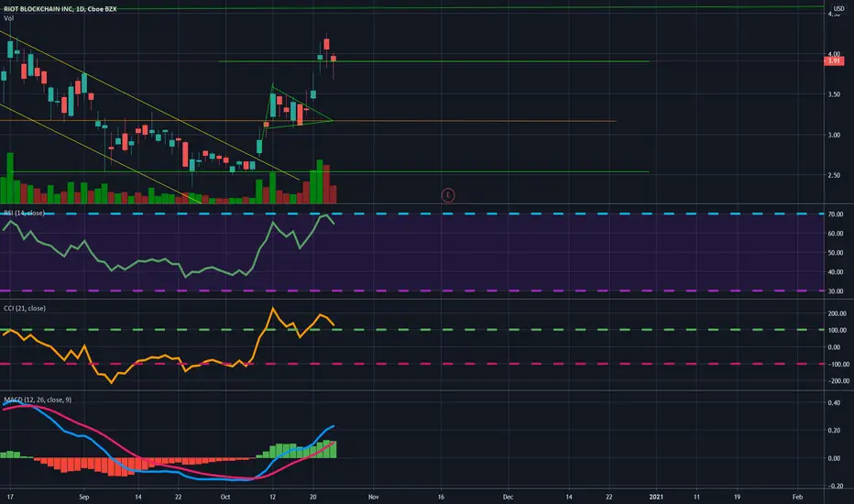
Task: Click the earnings 'E' marker on chart
Action: (x=448, y=195)
